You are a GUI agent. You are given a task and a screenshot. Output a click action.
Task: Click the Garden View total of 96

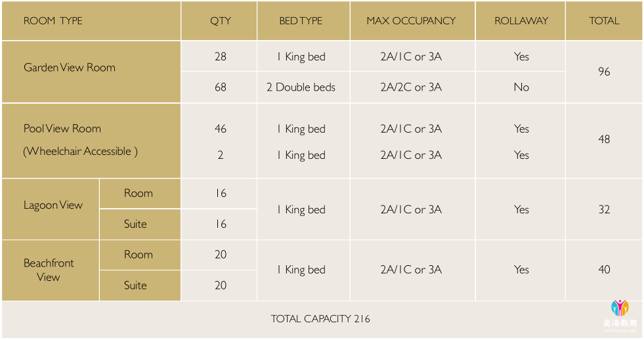point(604,72)
